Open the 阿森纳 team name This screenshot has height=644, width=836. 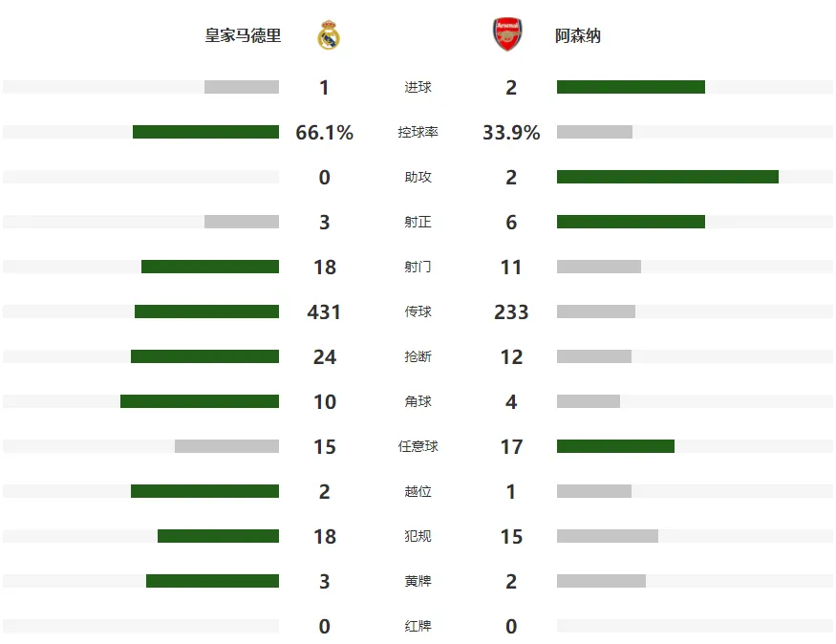click(578, 35)
